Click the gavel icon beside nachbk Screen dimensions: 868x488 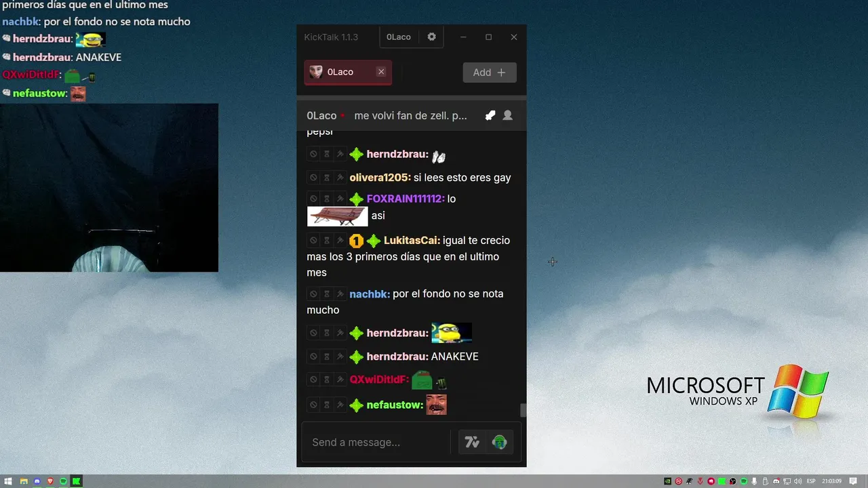click(x=340, y=294)
